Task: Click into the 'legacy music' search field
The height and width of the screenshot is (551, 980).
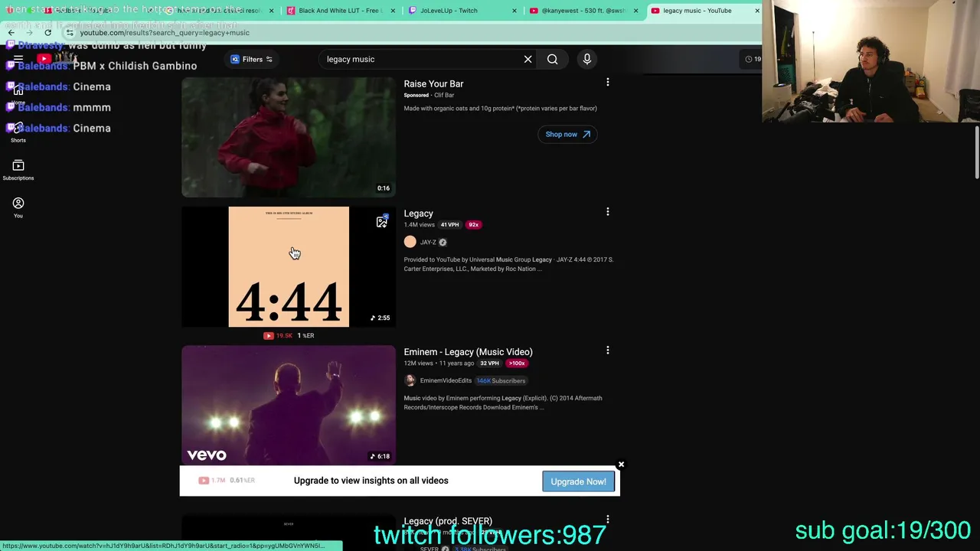Action: click(420, 59)
